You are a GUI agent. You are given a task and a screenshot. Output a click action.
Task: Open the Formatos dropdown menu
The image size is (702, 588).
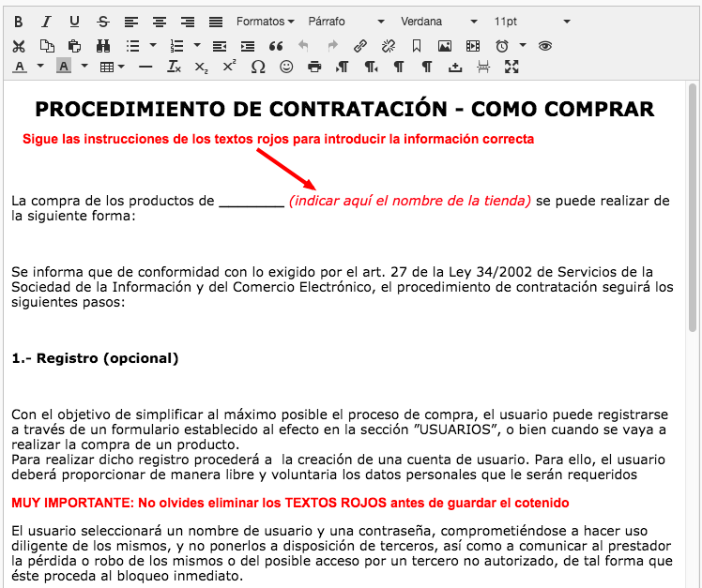pyautogui.click(x=265, y=22)
